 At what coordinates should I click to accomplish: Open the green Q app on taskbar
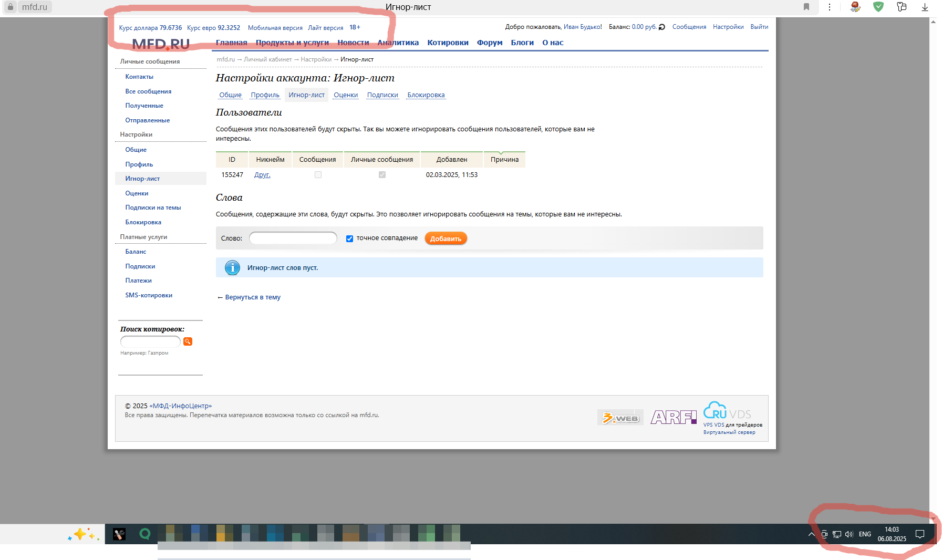click(x=145, y=534)
